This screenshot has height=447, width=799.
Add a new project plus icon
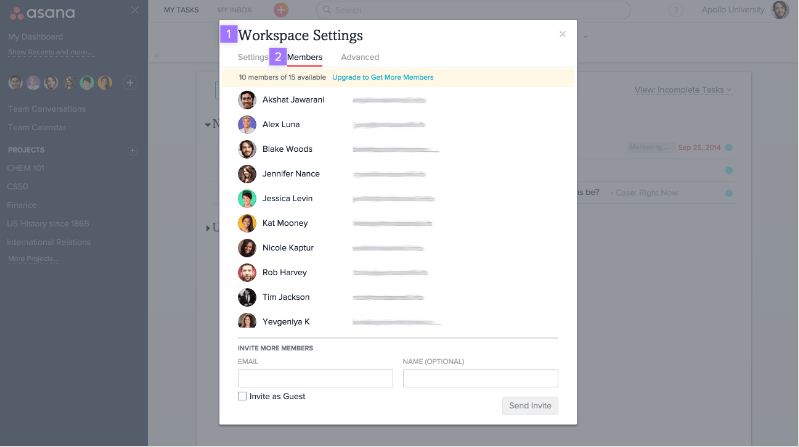coord(133,150)
